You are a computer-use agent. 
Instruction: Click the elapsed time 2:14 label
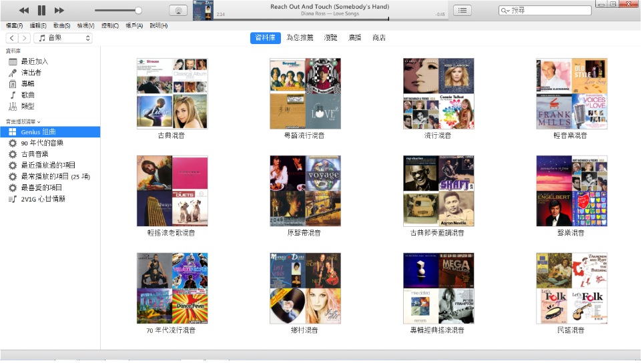220,15
